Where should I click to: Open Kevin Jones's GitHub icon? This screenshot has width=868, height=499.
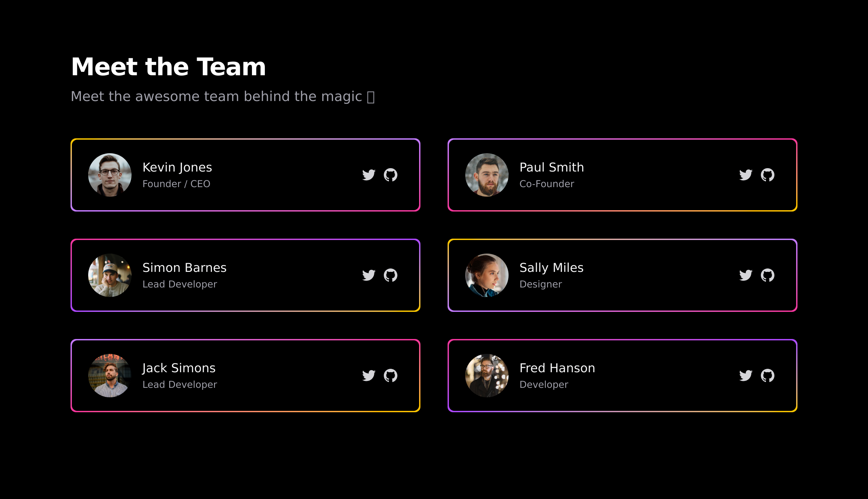pyautogui.click(x=391, y=175)
